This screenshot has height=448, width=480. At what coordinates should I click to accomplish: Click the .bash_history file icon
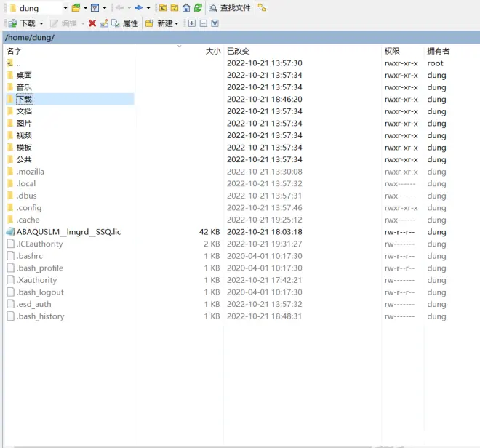point(11,316)
